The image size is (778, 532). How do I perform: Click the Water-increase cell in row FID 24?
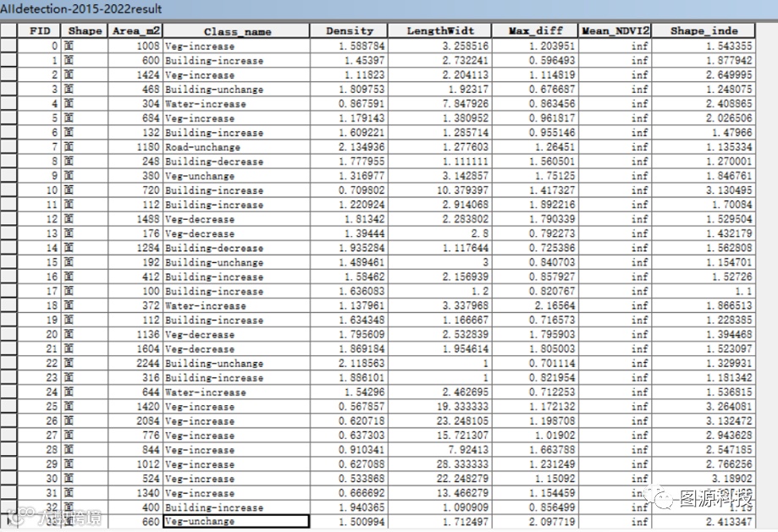click(237, 392)
